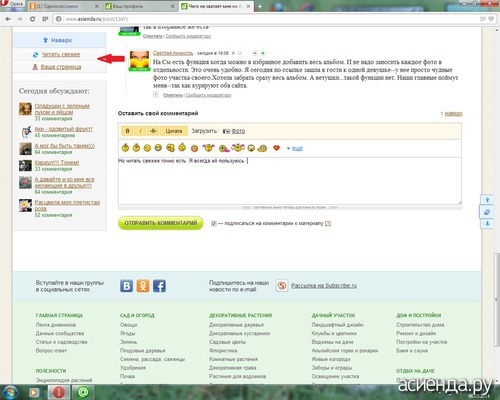Click the Фото upload link
Screen dimensions: 500x400
point(238,131)
